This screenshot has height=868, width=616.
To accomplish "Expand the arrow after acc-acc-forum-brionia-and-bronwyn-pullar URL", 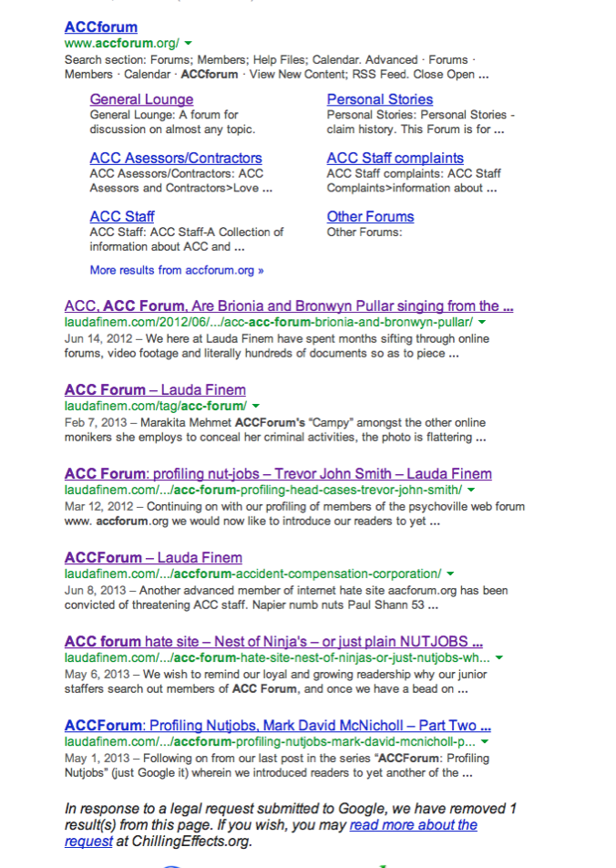I will [482, 322].
